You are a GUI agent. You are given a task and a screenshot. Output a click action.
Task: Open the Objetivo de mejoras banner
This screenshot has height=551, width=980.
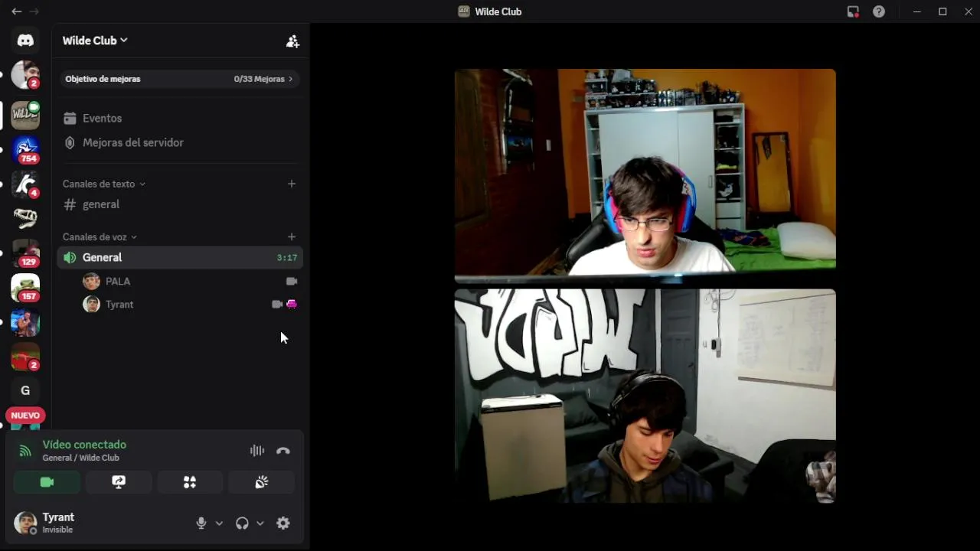coord(180,79)
